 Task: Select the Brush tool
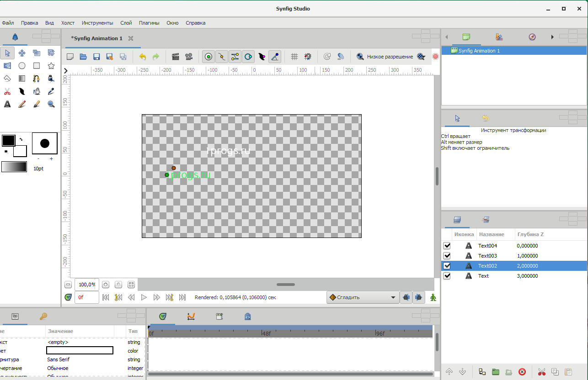(37, 104)
